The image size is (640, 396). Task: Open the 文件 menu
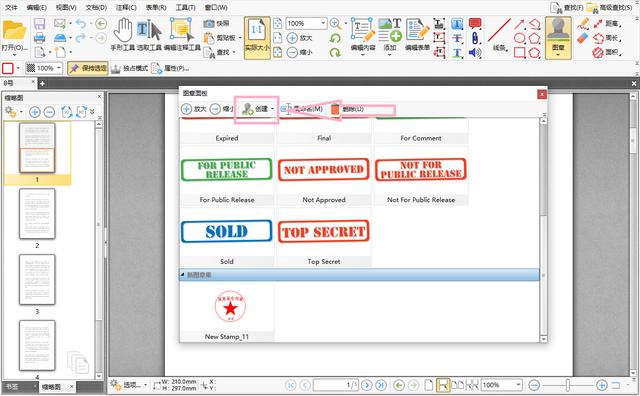(x=11, y=7)
